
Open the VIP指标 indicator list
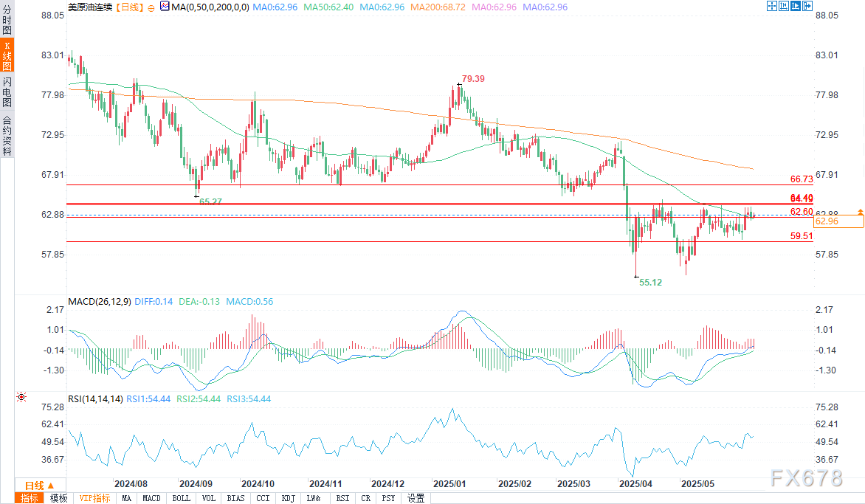pos(94,498)
